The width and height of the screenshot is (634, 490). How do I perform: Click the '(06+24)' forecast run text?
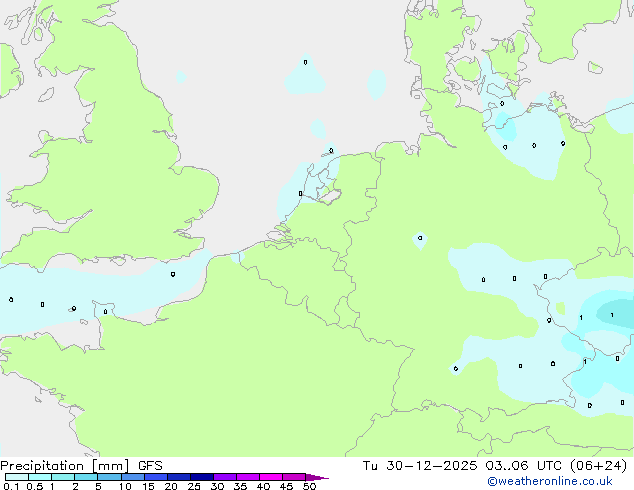pyautogui.click(x=598, y=466)
